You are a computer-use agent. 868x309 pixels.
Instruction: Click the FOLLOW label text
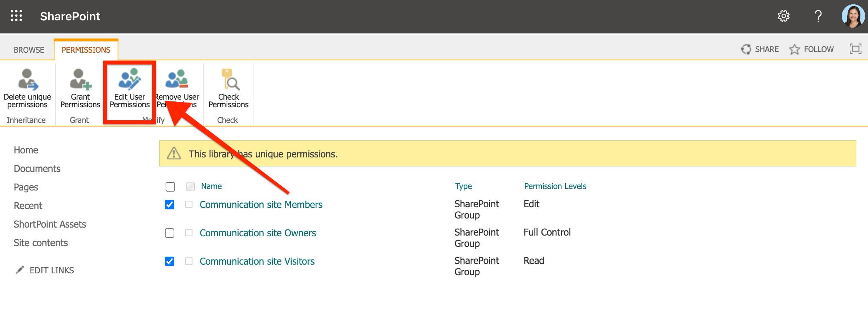pyautogui.click(x=819, y=49)
